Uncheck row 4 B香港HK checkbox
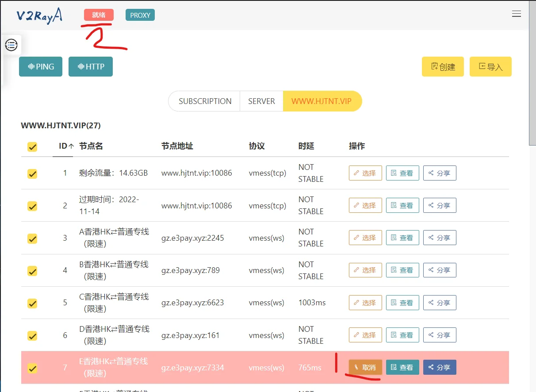 (32, 271)
